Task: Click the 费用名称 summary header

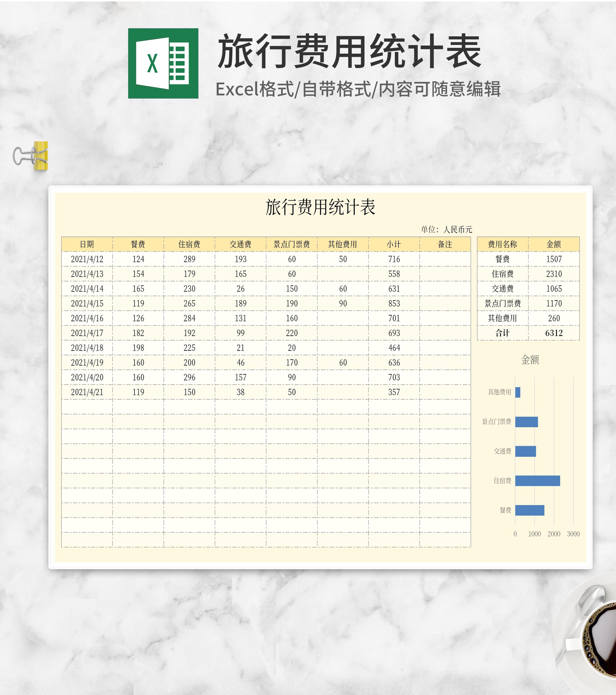Action: pos(502,244)
